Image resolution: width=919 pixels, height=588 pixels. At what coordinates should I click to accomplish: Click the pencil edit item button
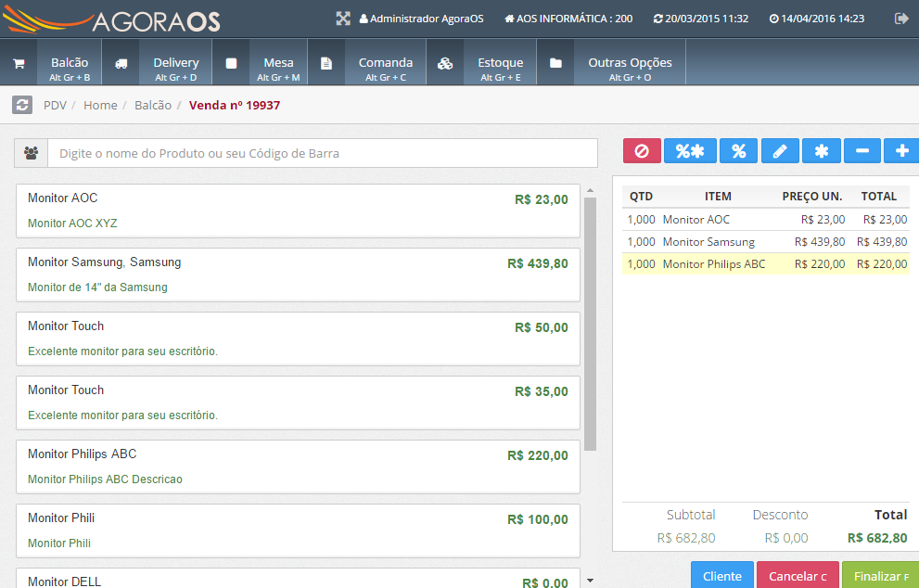(x=780, y=151)
